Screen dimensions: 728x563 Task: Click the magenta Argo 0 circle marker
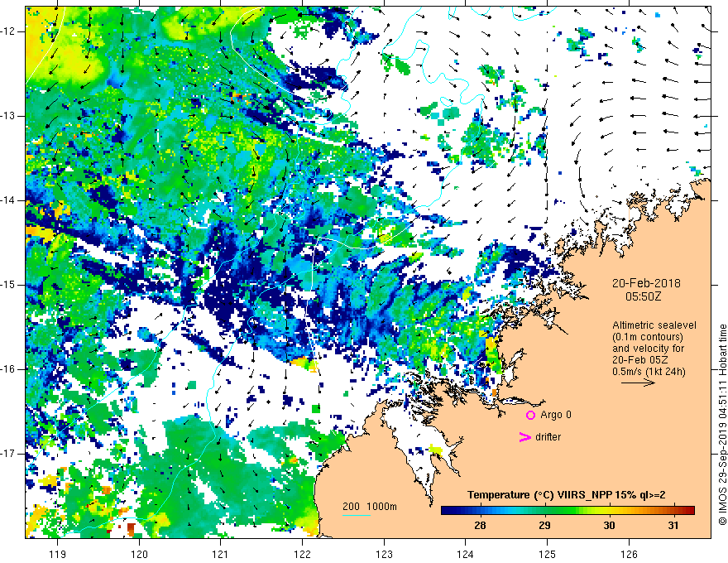point(530,415)
